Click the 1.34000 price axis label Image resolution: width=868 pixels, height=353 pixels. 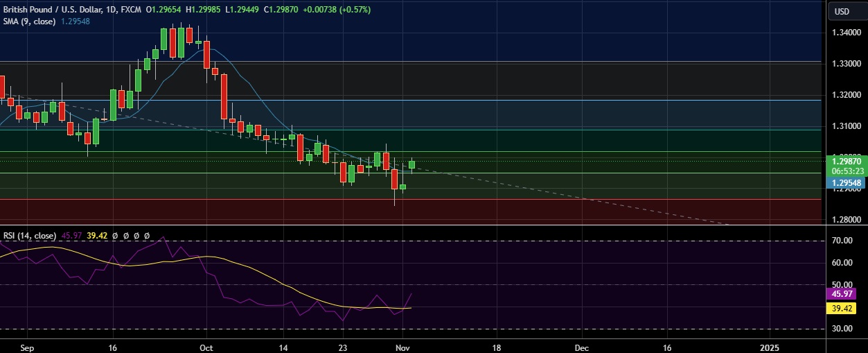(847, 33)
